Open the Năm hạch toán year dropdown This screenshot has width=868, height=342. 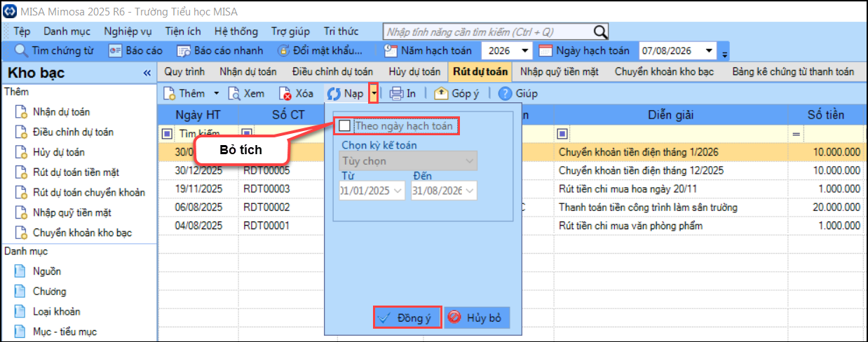pyautogui.click(x=526, y=50)
